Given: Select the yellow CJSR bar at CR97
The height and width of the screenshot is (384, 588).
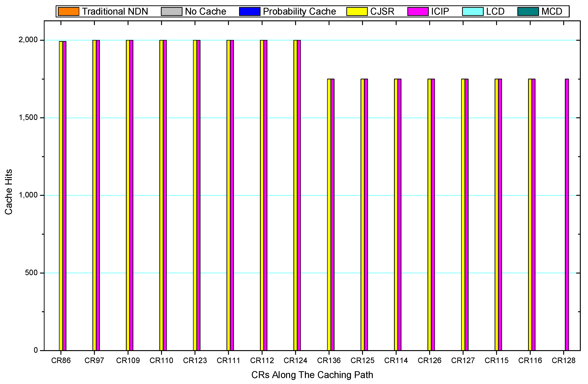Looking at the screenshot, I should [x=94, y=195].
